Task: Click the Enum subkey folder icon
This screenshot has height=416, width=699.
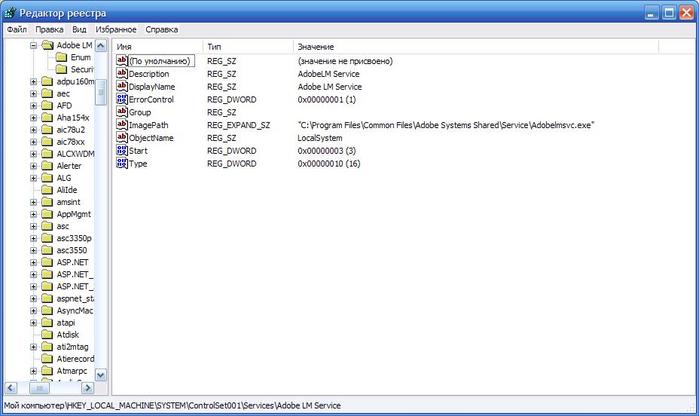Action: pyautogui.click(x=61, y=58)
